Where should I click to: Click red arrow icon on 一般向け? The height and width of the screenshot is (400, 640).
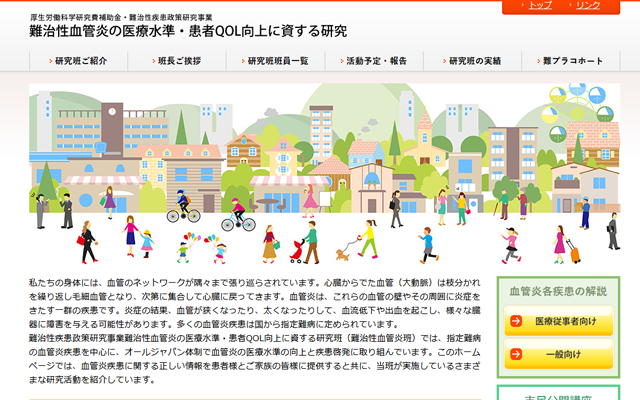click(517, 354)
